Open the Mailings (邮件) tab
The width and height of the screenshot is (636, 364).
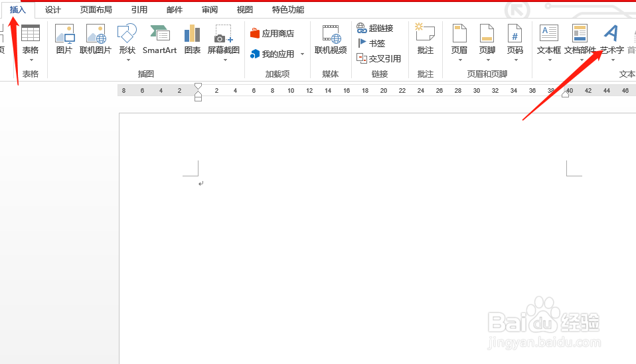click(175, 10)
